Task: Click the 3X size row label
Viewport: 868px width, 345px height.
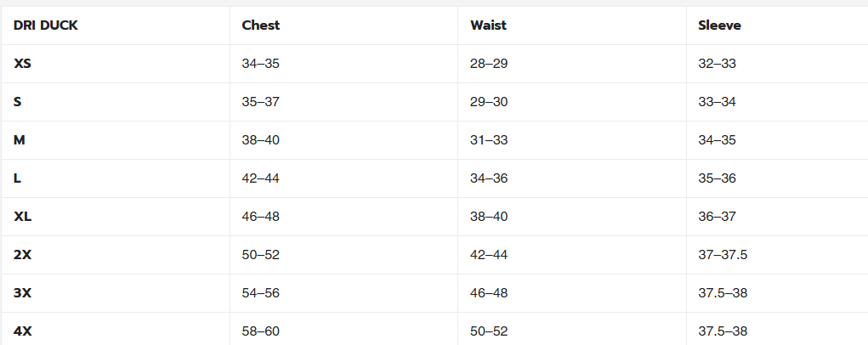Action: click(23, 293)
